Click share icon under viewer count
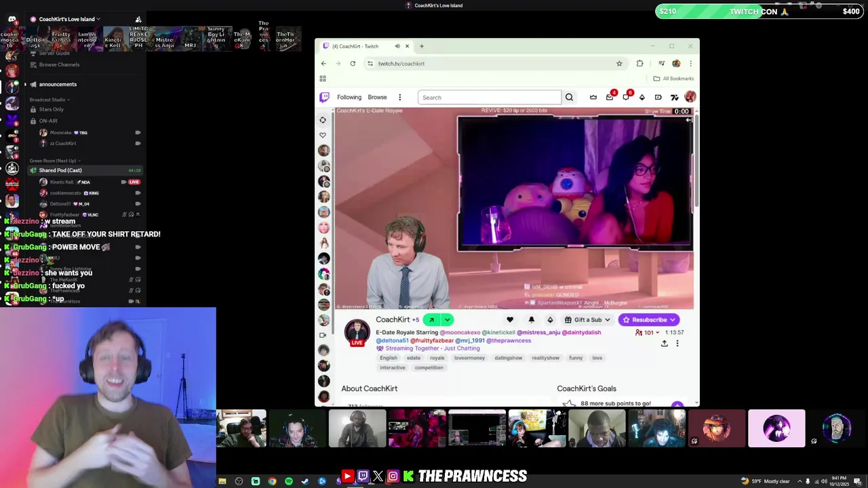The image size is (868, 488). [665, 344]
